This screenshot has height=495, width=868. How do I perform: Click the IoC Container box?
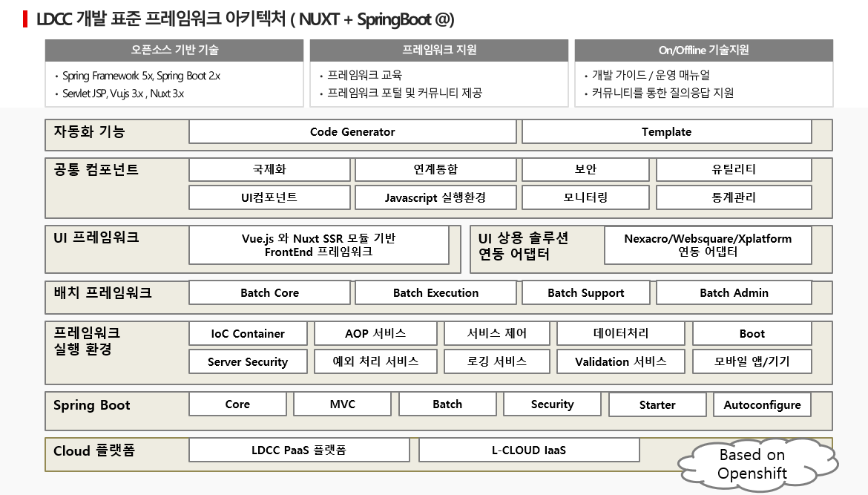click(x=248, y=334)
